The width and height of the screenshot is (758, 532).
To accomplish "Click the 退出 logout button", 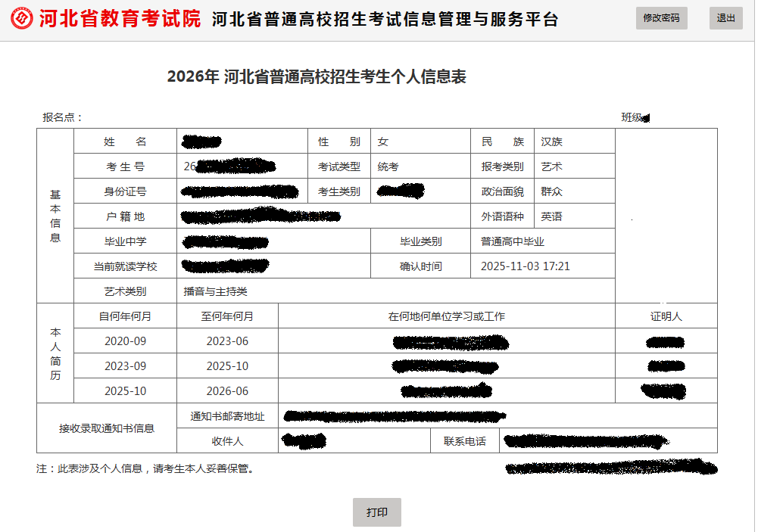I will point(725,18).
